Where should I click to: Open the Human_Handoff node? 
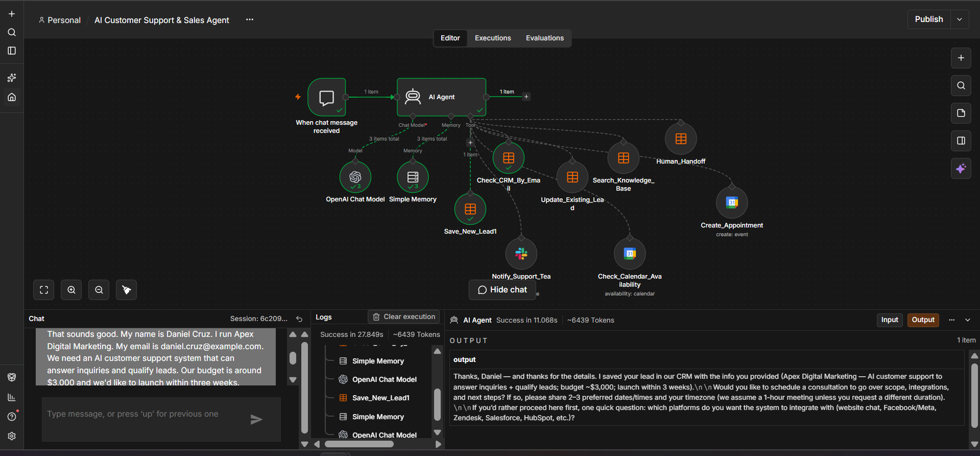[681, 139]
